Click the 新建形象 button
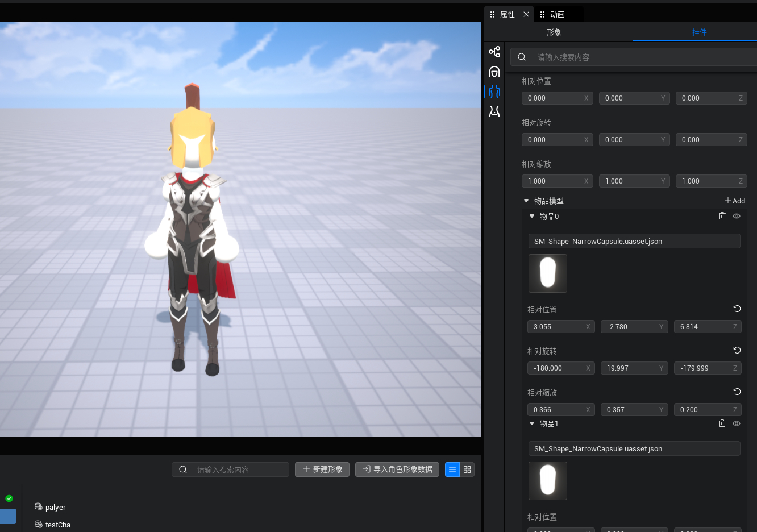This screenshot has width=757, height=532. point(323,469)
